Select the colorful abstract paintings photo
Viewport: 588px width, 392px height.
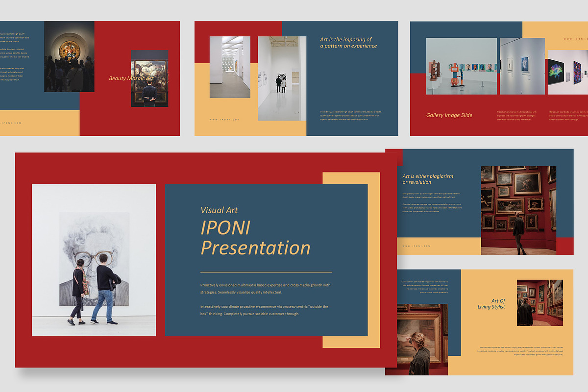click(x=567, y=72)
